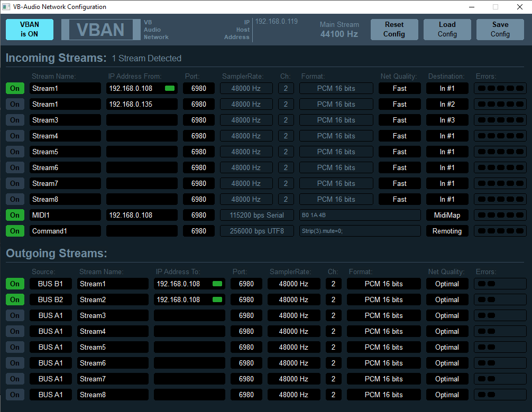Turn on outgoing Stream8
Viewport: 532px width, 412px height.
(15, 395)
